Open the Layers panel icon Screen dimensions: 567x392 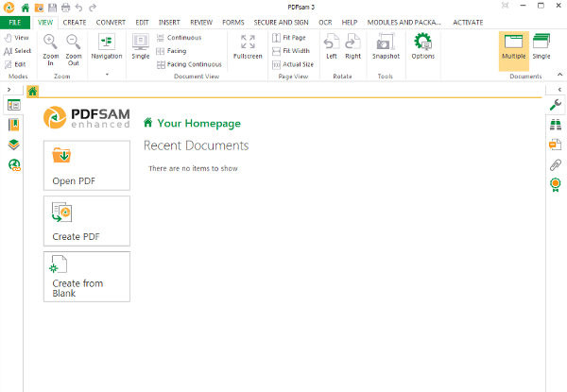click(x=14, y=145)
